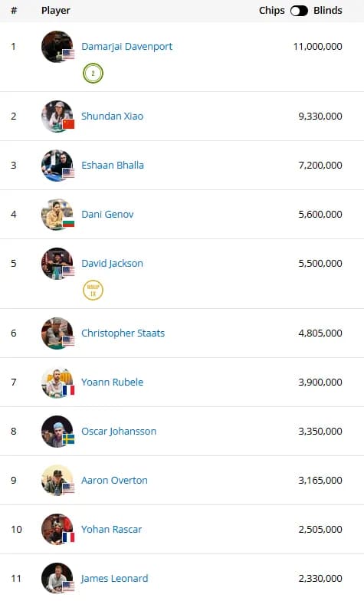The width and height of the screenshot is (364, 601).
Task: Click Yoann Rubele's avatar with French flag
Action: click(57, 382)
